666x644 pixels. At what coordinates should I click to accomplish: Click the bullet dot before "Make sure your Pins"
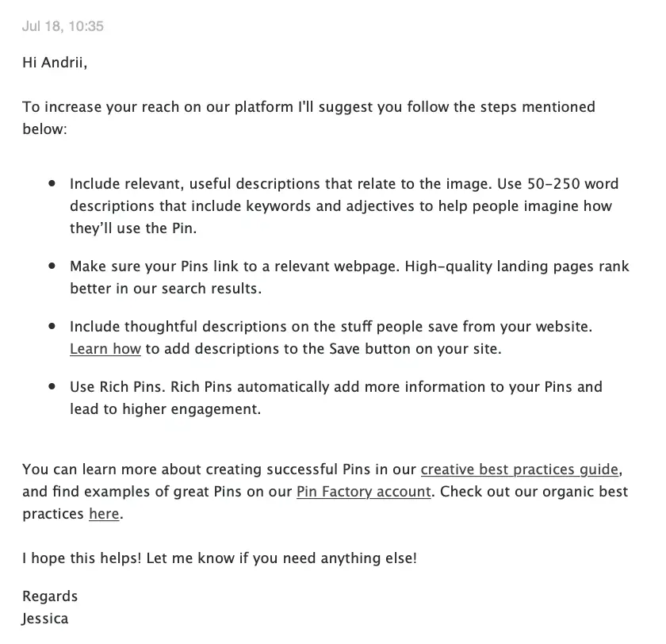pyautogui.click(x=52, y=266)
